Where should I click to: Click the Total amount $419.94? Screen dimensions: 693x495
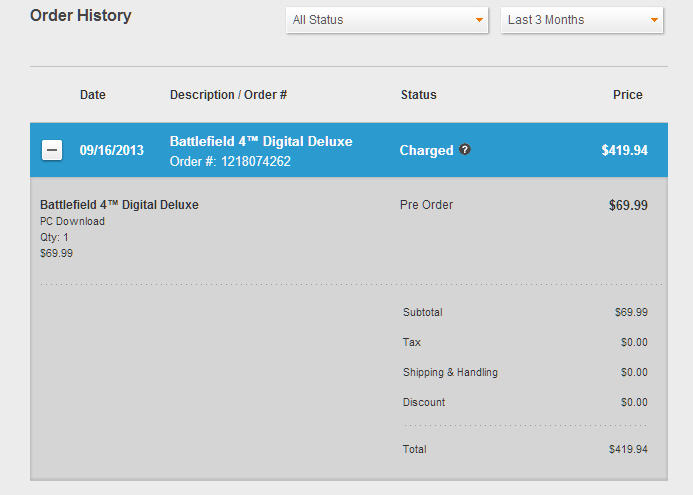[x=628, y=449]
